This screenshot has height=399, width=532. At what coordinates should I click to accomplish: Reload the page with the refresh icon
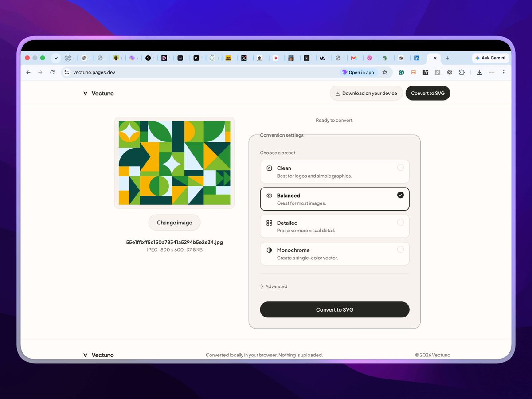pyautogui.click(x=52, y=72)
